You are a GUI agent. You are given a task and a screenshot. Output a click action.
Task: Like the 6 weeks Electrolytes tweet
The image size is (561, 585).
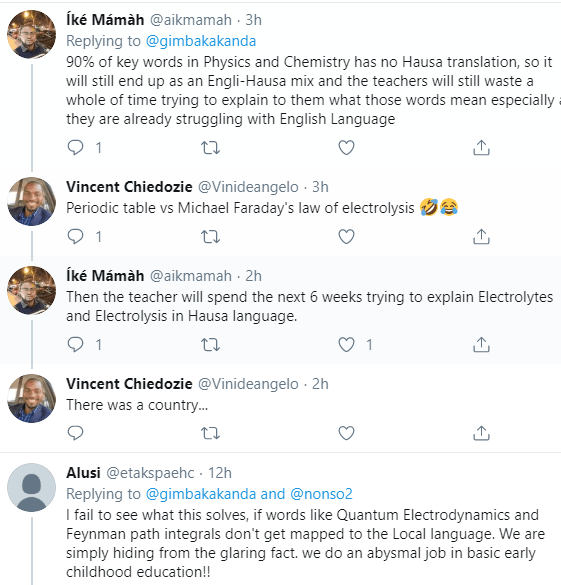point(346,344)
